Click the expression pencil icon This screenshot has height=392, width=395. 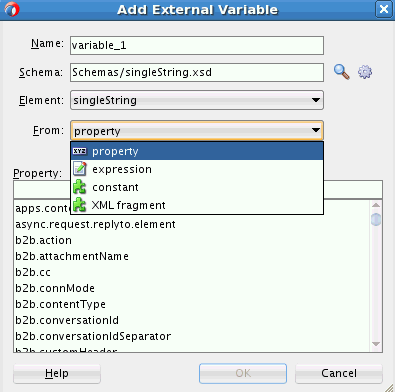[x=80, y=169]
